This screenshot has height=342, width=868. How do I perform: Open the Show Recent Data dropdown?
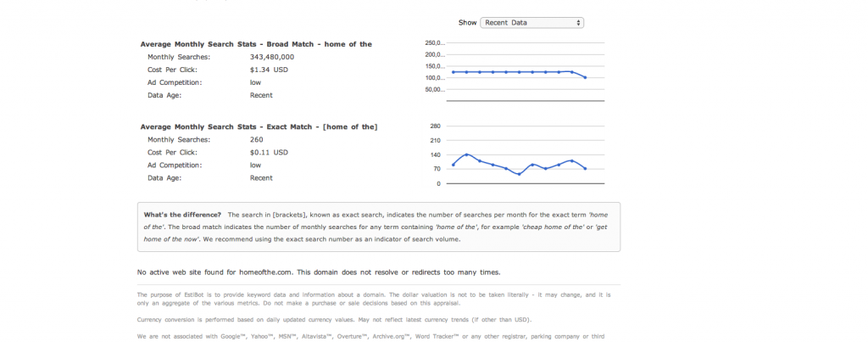point(532,23)
